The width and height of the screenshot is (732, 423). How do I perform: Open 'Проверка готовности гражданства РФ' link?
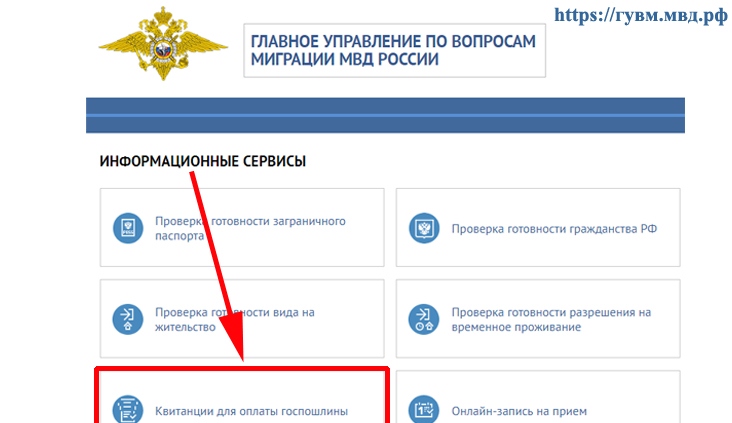tap(554, 229)
